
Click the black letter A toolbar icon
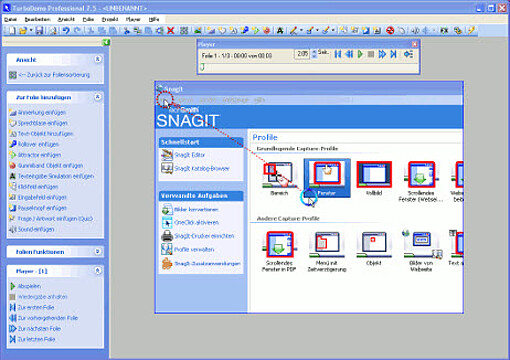click(280, 31)
